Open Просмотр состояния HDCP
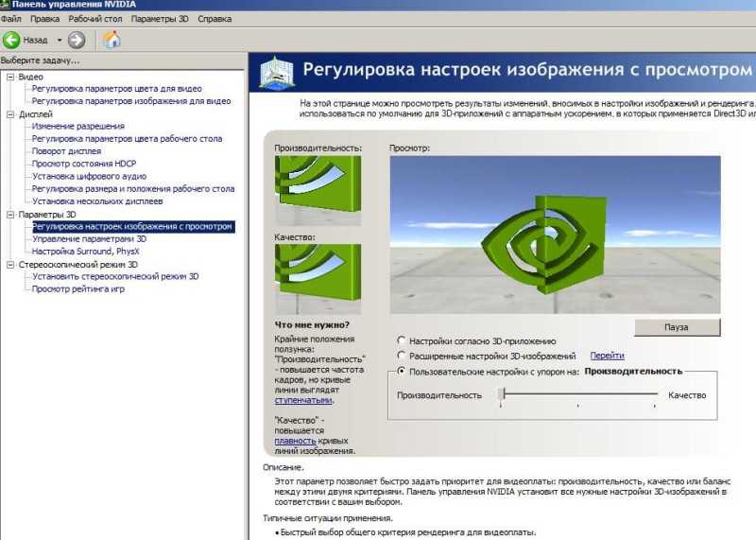 click(84, 164)
